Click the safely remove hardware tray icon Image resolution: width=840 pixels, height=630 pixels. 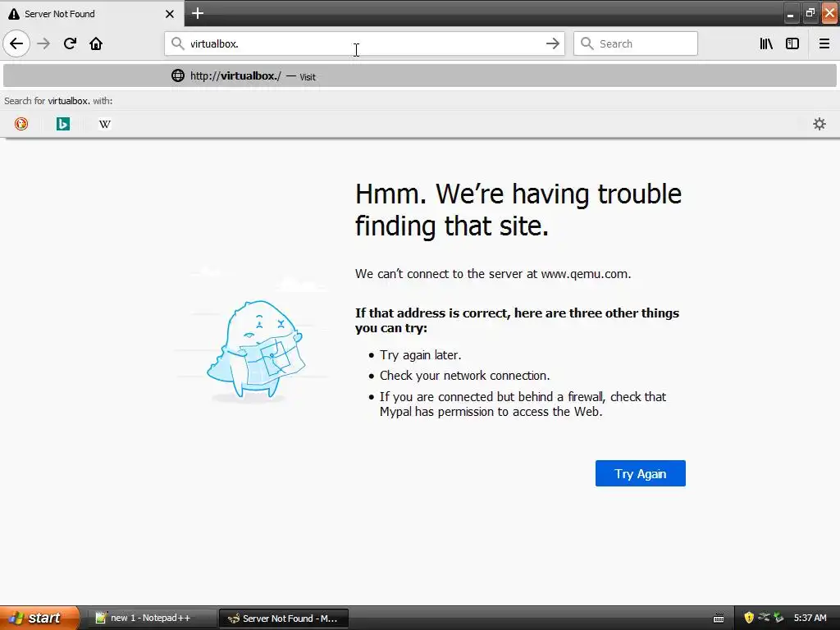pyautogui.click(x=778, y=618)
